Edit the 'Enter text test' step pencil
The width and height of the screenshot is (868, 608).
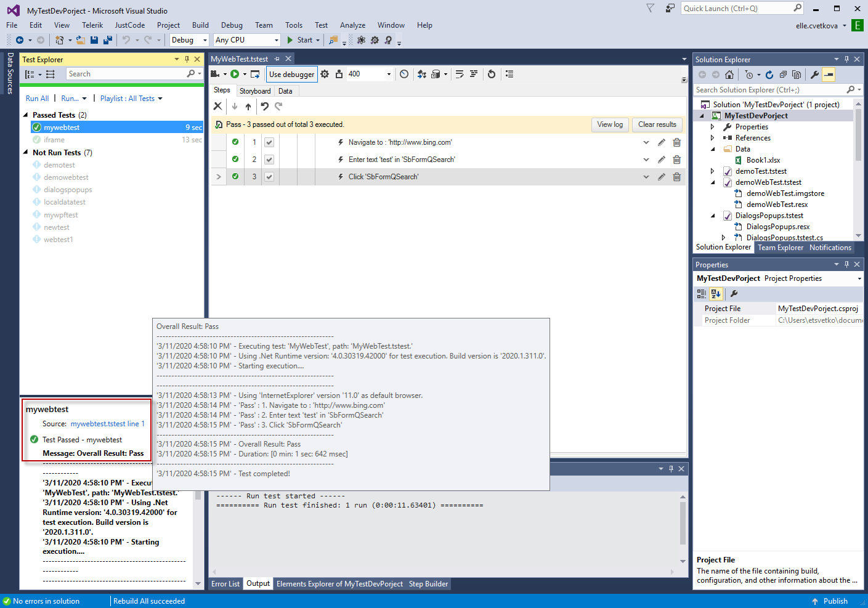(662, 160)
